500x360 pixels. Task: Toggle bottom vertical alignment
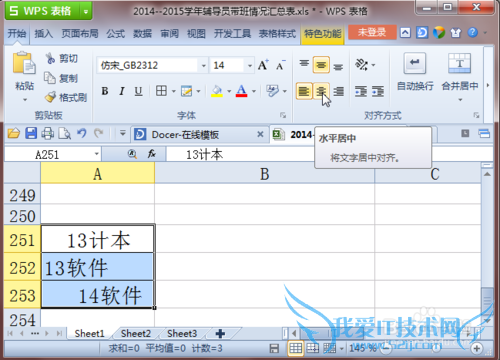point(338,66)
